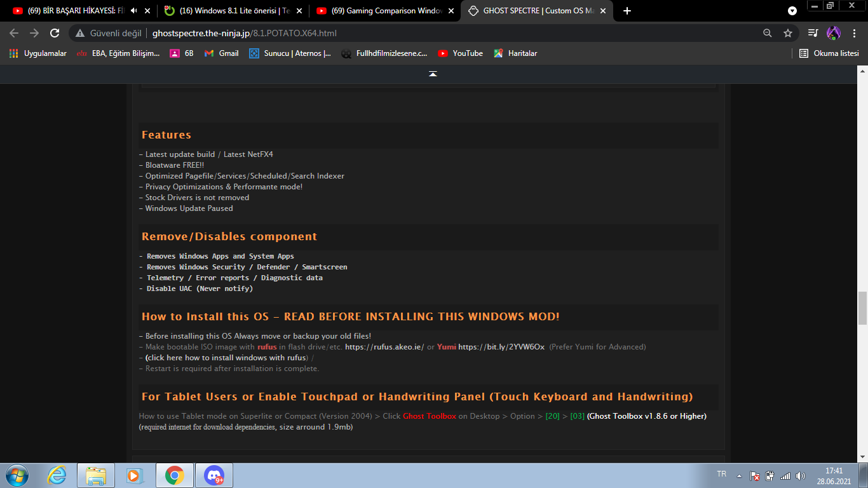Open the Windows Start menu
This screenshot has height=488, width=868.
(x=16, y=475)
